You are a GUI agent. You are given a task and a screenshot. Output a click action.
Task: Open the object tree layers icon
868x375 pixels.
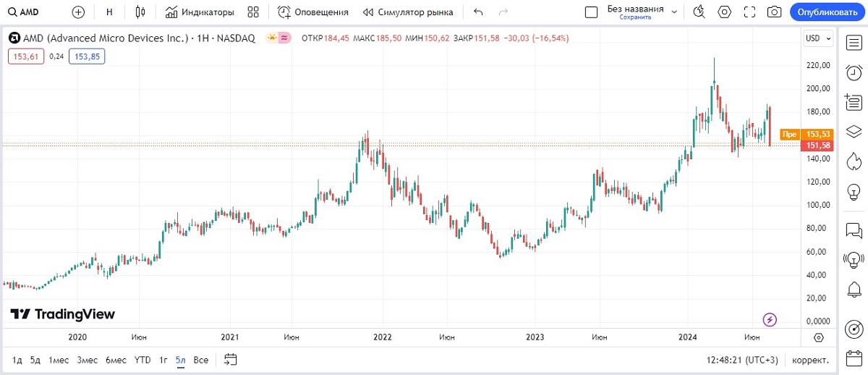pyautogui.click(x=854, y=131)
